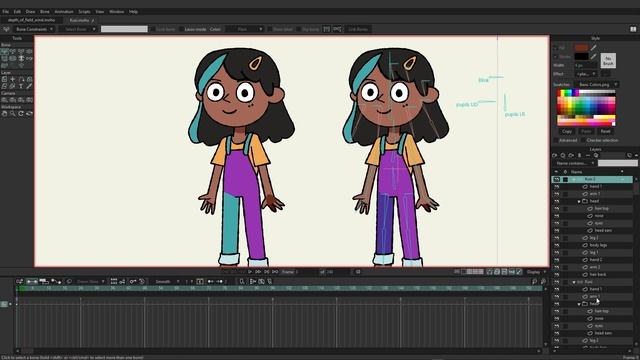Toggle the Stroke checkbox in Style panel
Screen dimensions: 640x360
pos(555,56)
